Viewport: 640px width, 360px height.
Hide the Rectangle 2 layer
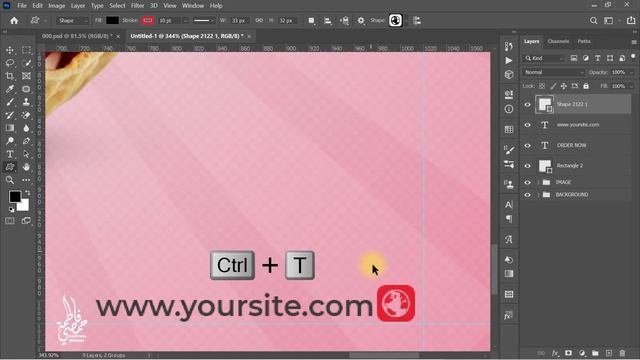coord(527,166)
